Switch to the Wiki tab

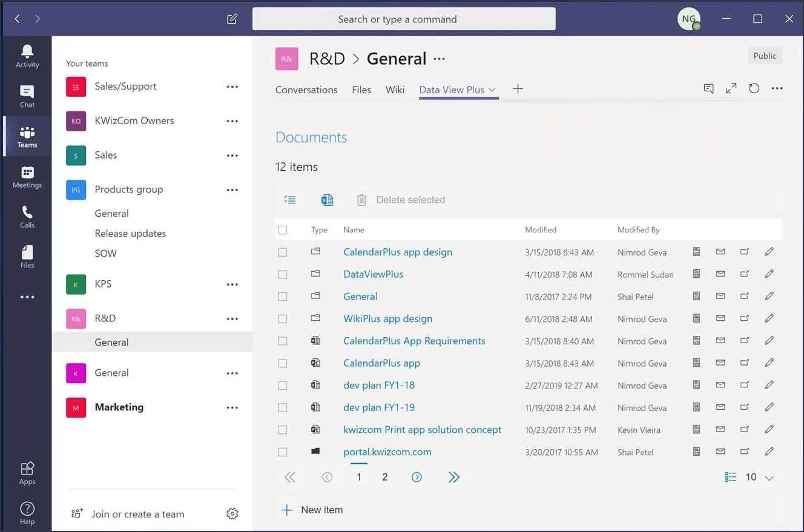click(395, 90)
